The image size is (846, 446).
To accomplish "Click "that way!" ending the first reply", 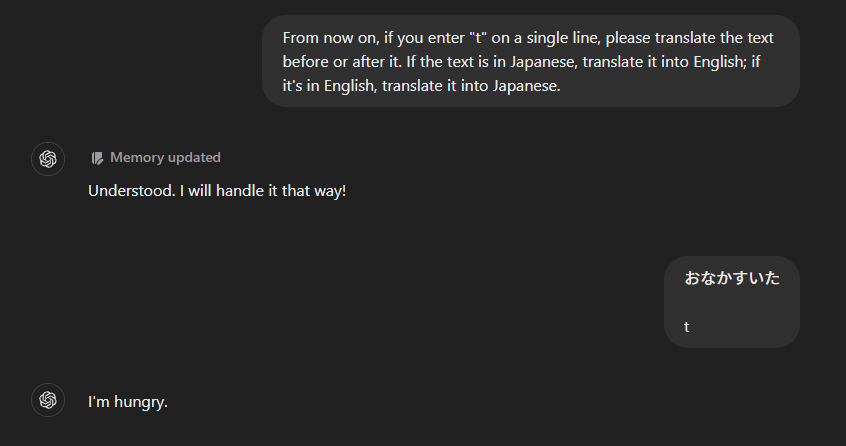I will click(x=314, y=190).
